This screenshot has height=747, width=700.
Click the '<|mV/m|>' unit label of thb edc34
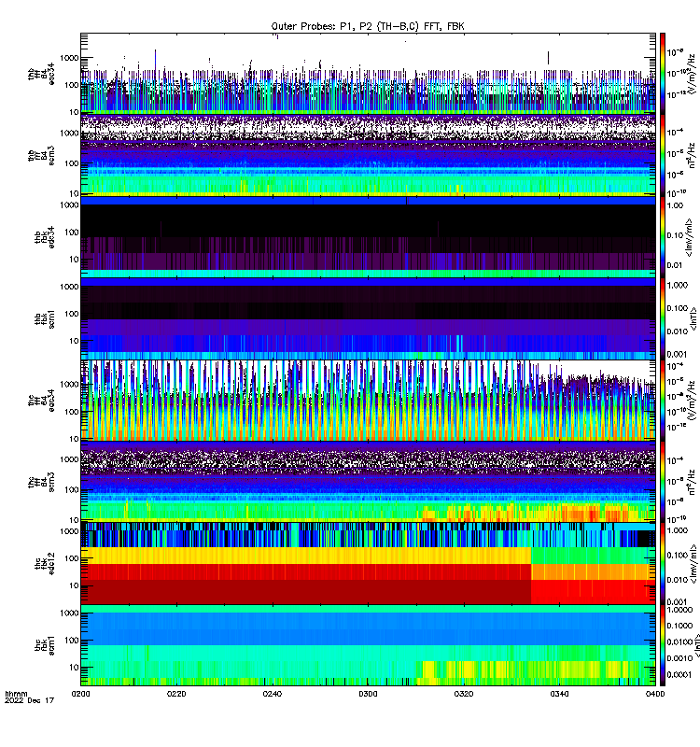click(689, 237)
